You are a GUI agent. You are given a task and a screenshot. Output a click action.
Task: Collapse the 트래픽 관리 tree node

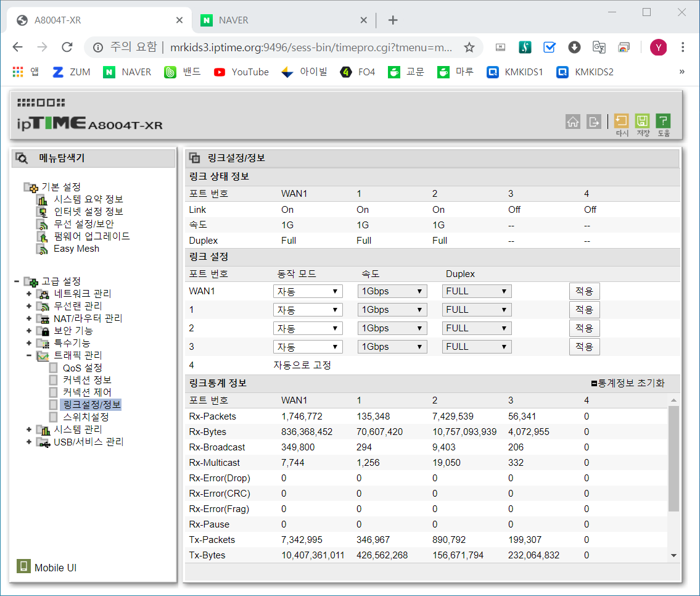tap(29, 356)
